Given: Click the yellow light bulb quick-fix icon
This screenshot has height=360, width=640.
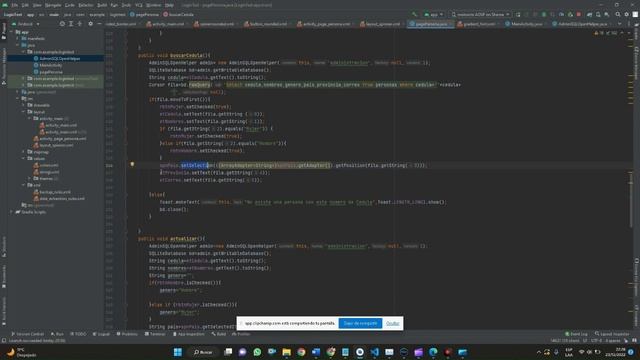Looking at the screenshot, I should pos(132,164).
